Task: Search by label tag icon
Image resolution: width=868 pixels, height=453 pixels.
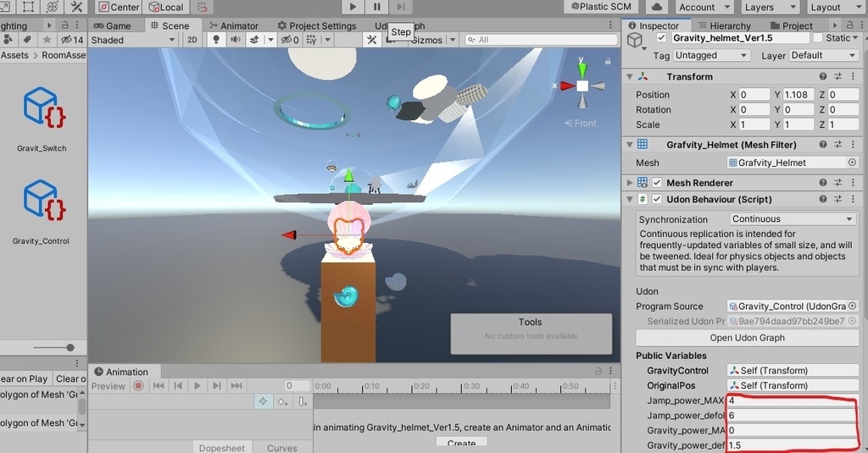Action: [26, 40]
